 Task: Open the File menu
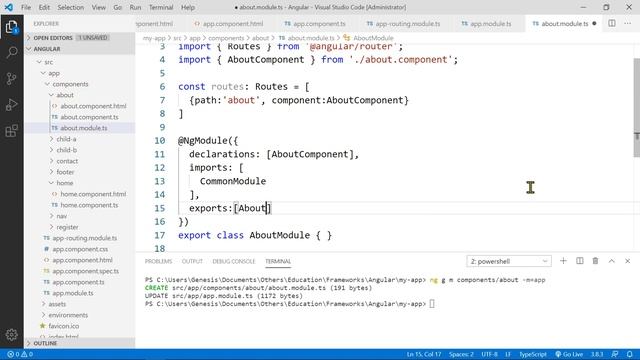click(26, 7)
